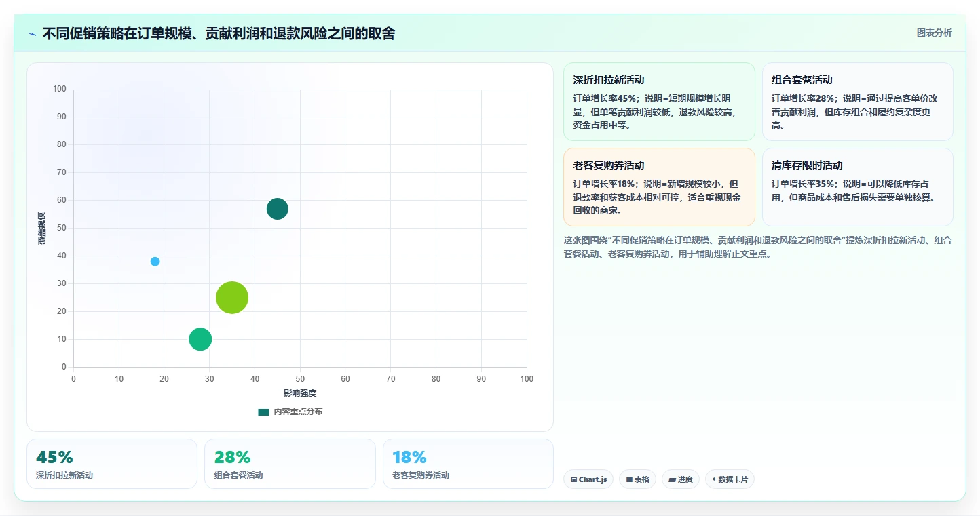This screenshot has height=516, width=980.
Task: Click the large lime green bubble
Action: pyautogui.click(x=232, y=298)
